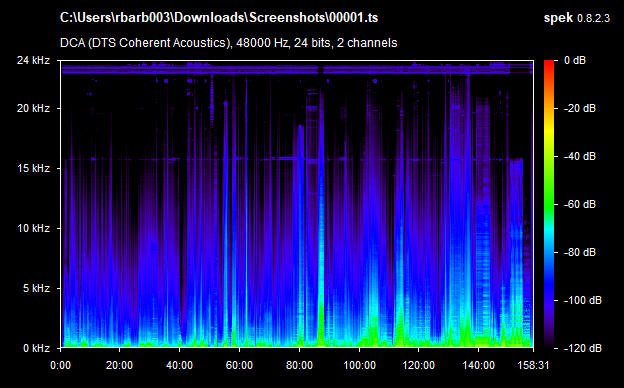
Task: Click the -20 dB scale label
Action: pyautogui.click(x=580, y=108)
